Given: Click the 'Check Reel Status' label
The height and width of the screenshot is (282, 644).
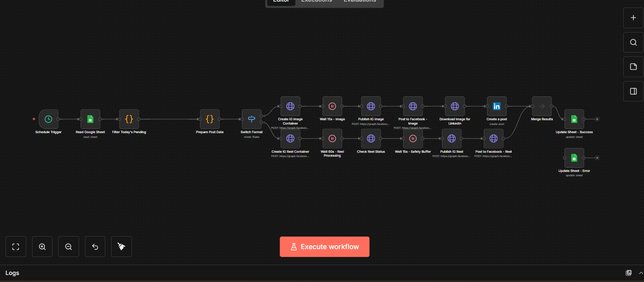Looking at the screenshot, I should [x=371, y=152].
